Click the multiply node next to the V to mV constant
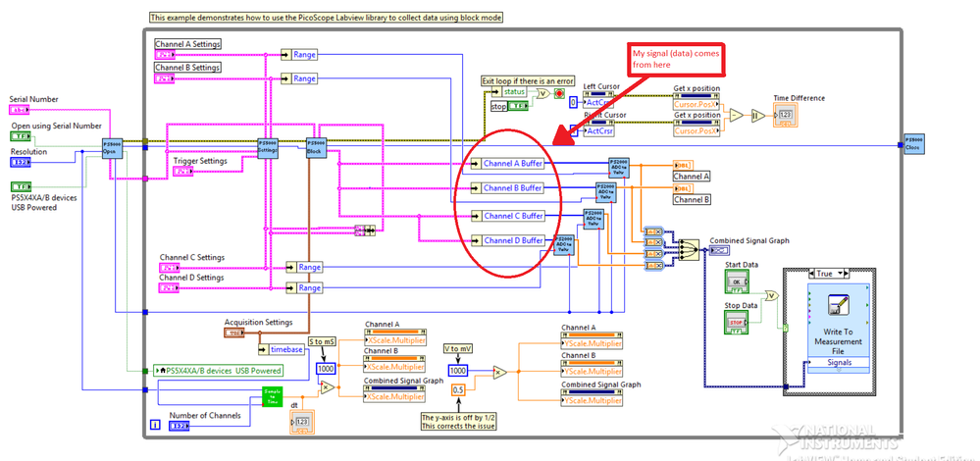 coord(500,372)
